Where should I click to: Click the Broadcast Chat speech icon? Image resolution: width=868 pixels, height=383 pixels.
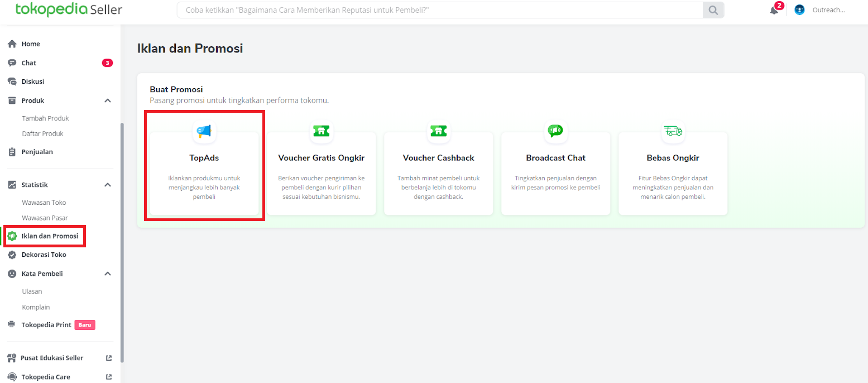(x=555, y=131)
